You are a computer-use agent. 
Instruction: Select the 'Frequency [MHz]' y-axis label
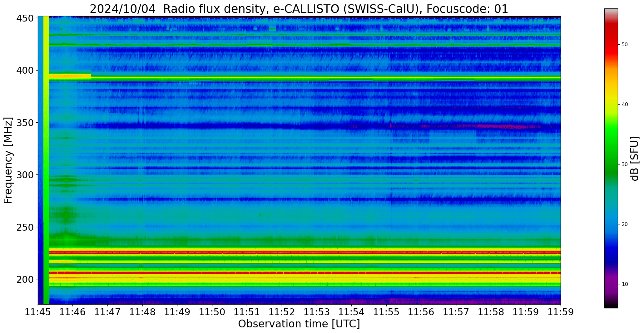coord(8,160)
